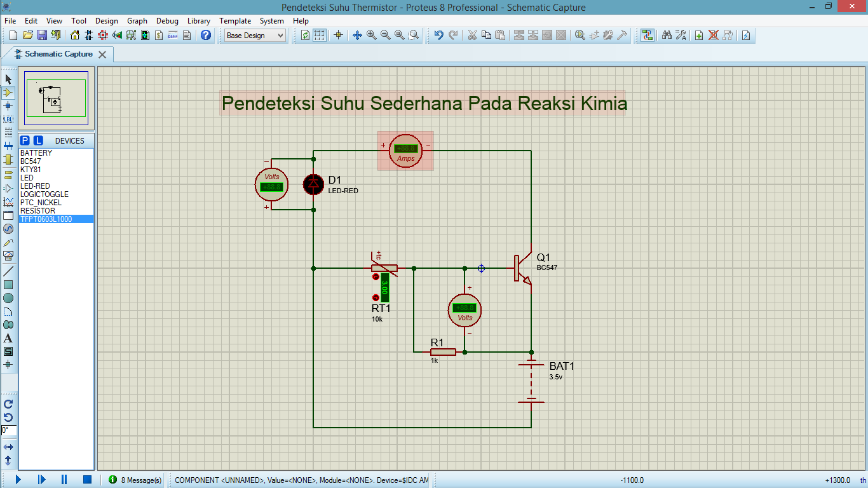Viewport: 868px width, 488px height.
Task: Undo the last change with the undo arrow
Action: click(438, 36)
